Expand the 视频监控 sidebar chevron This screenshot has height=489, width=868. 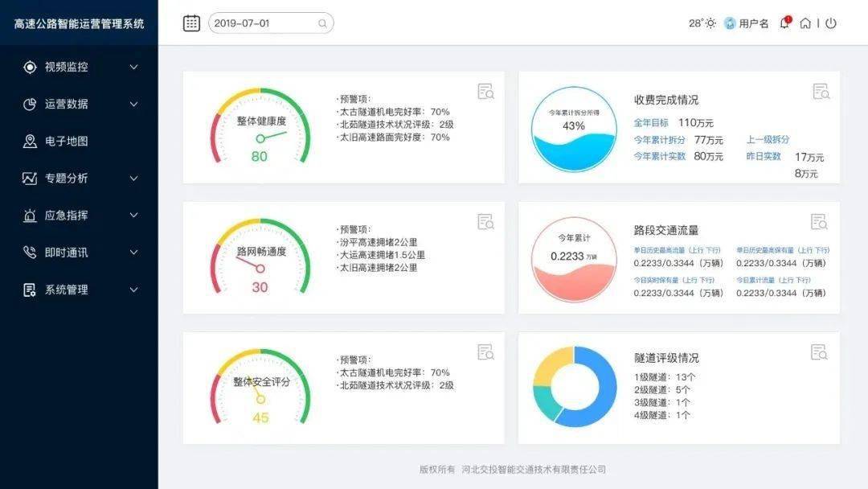tap(133, 68)
